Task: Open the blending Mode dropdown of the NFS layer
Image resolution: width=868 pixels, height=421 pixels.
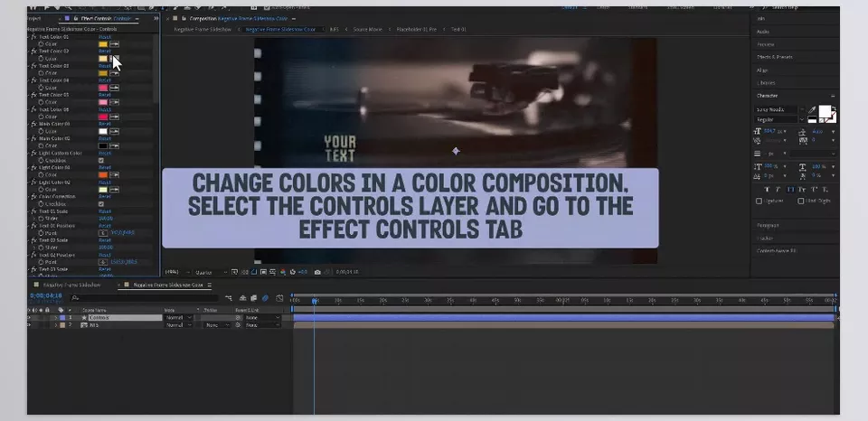Action: (178, 325)
